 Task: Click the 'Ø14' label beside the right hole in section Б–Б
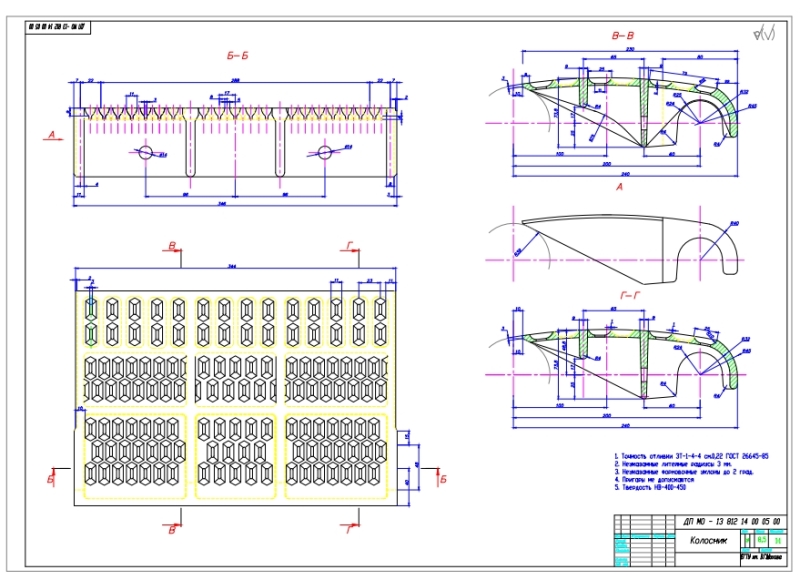pyautogui.click(x=348, y=147)
